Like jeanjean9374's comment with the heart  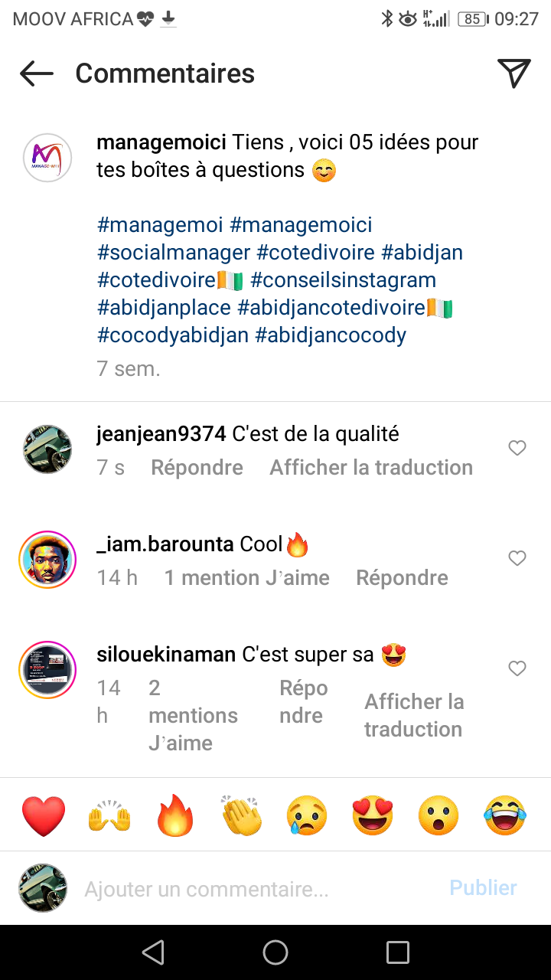517,448
